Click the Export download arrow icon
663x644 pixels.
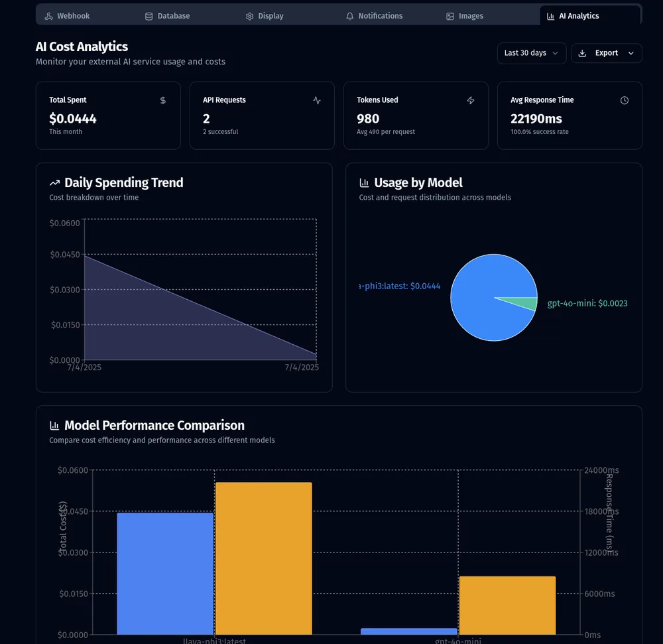pyautogui.click(x=582, y=53)
